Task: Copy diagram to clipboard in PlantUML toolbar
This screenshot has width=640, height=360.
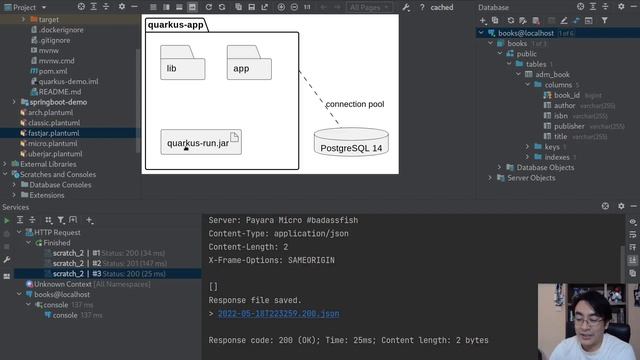Action: click(238, 7)
